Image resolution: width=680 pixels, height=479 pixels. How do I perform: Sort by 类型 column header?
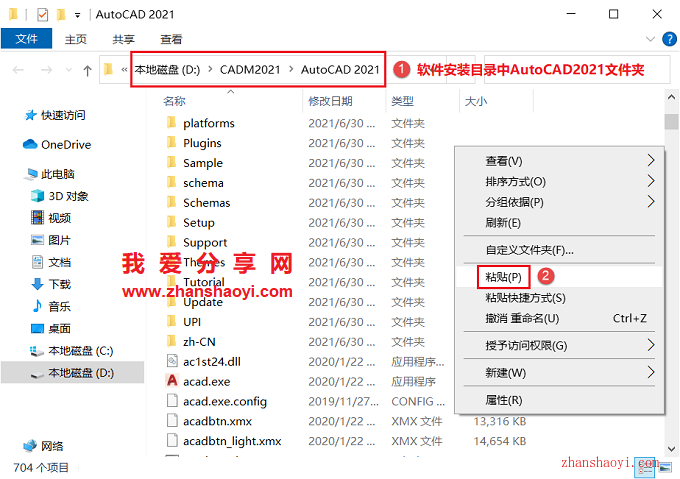click(402, 101)
